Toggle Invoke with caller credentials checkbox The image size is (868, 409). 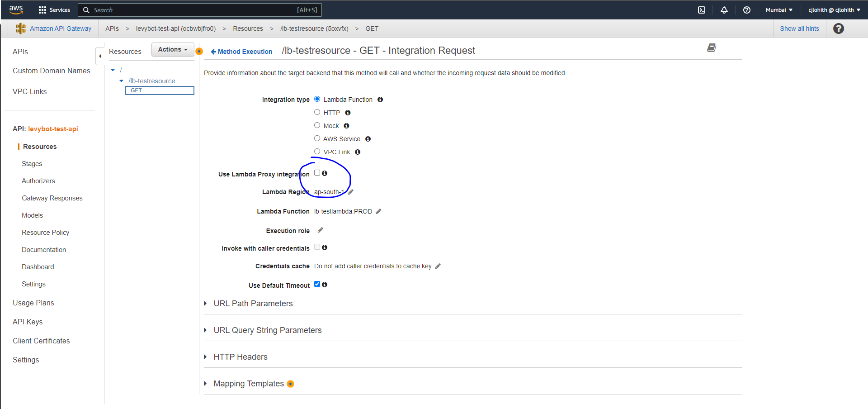pos(317,247)
